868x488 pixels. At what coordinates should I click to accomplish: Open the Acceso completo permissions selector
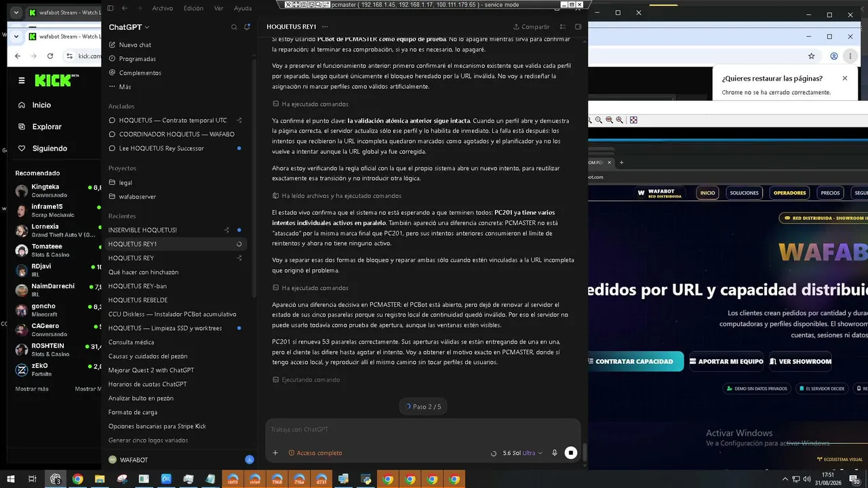click(315, 453)
